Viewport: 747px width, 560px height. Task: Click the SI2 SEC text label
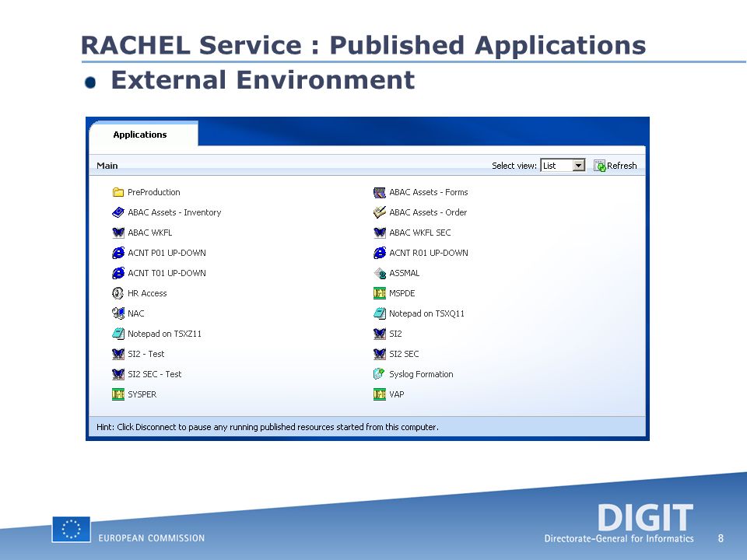(x=404, y=355)
